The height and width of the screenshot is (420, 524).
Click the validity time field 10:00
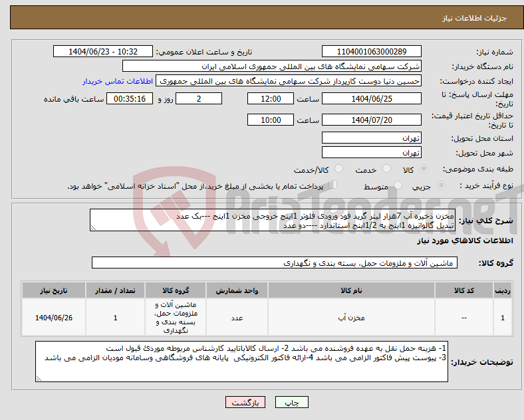click(271, 120)
